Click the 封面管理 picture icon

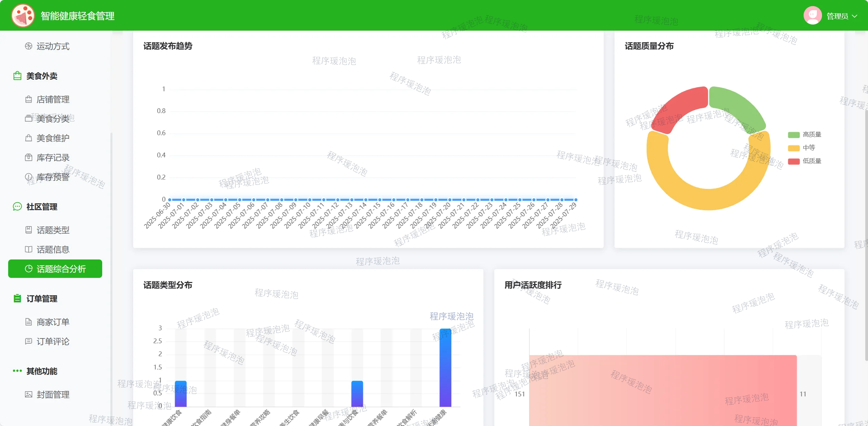[29, 395]
